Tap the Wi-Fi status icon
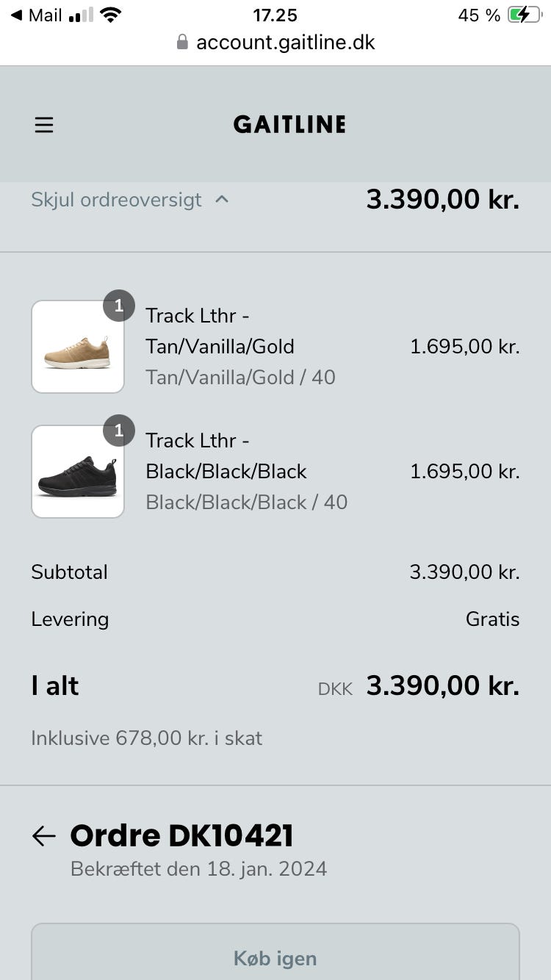Image resolution: width=551 pixels, height=980 pixels. pyautogui.click(x=111, y=15)
